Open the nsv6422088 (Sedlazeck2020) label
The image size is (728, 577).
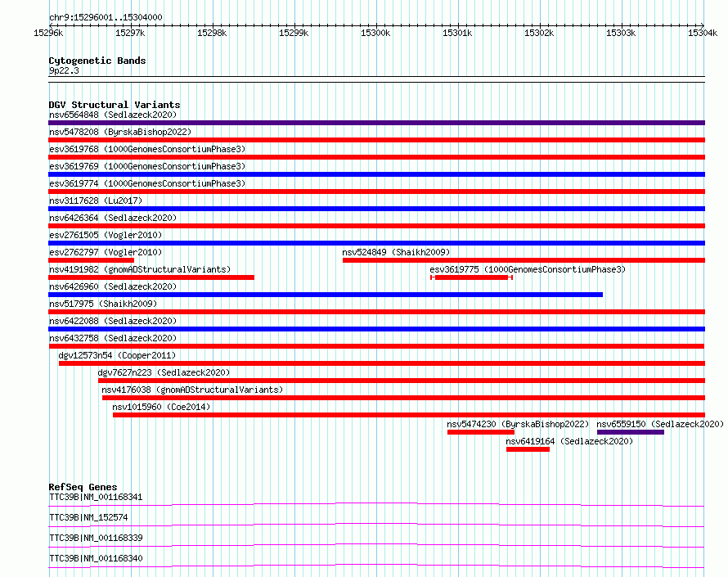(x=113, y=321)
